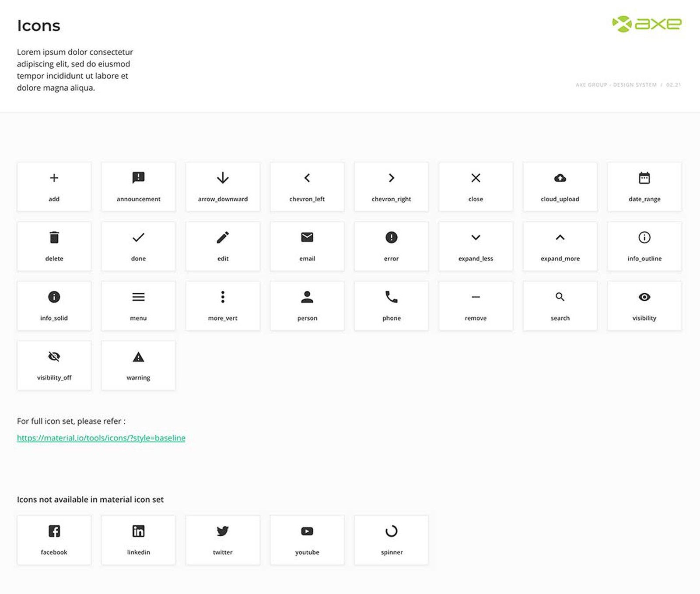Select the remove minus icon
This screenshot has height=594, width=700.
click(476, 297)
